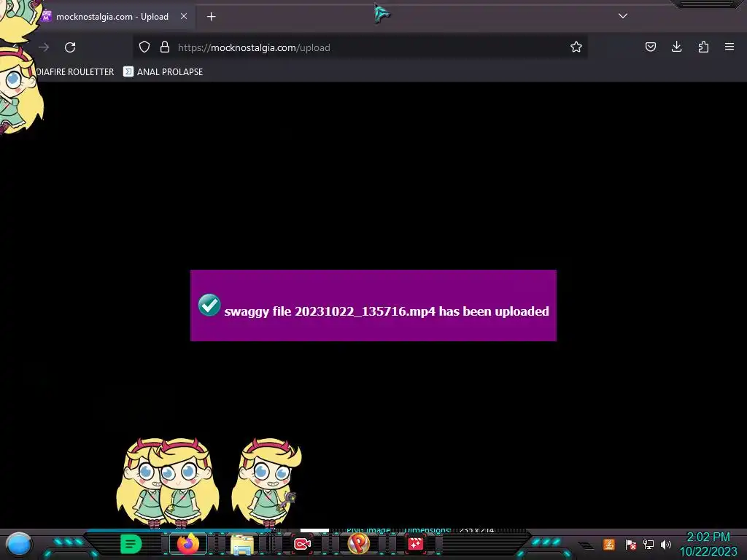This screenshot has width=747, height=560.
Task: Select the mocknostalgia.com - Upload tab
Action: (x=112, y=17)
